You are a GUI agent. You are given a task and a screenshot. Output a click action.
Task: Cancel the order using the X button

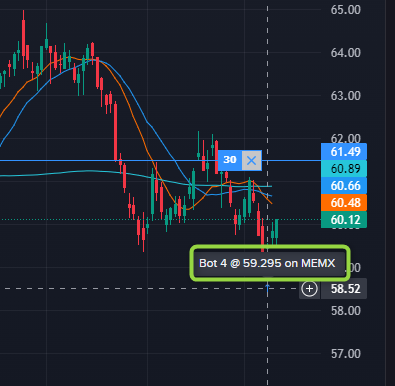pos(251,161)
